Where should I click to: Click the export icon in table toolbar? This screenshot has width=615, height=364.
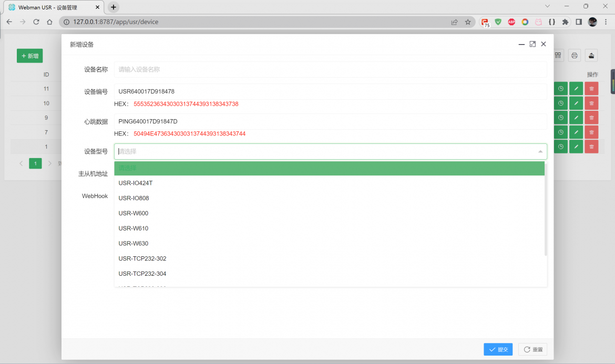(591, 56)
